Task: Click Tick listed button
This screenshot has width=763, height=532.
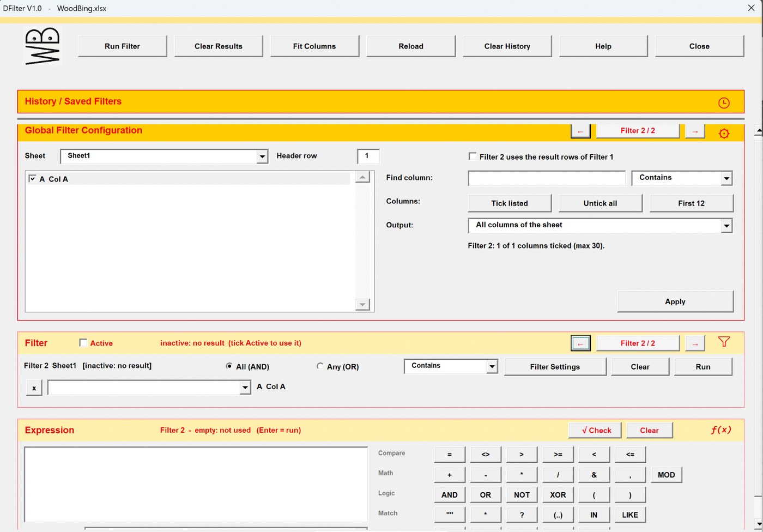Action: (x=510, y=203)
